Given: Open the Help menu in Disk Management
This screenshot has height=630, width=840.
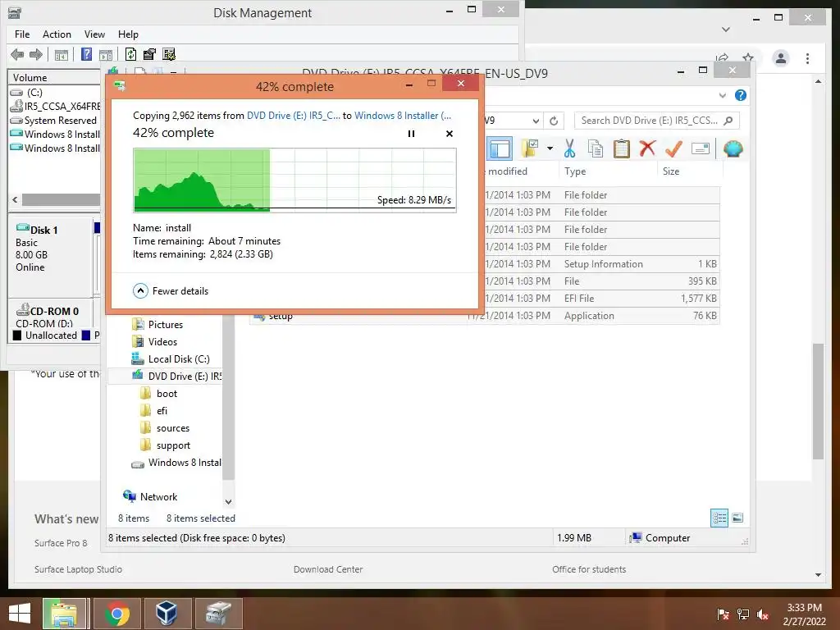Looking at the screenshot, I should [128, 34].
